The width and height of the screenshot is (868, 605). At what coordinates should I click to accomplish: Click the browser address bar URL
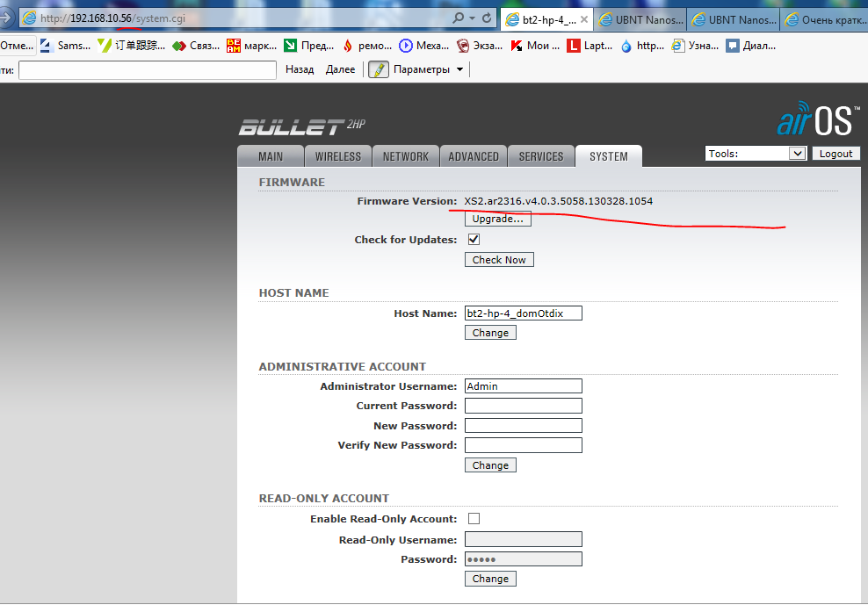(x=112, y=18)
